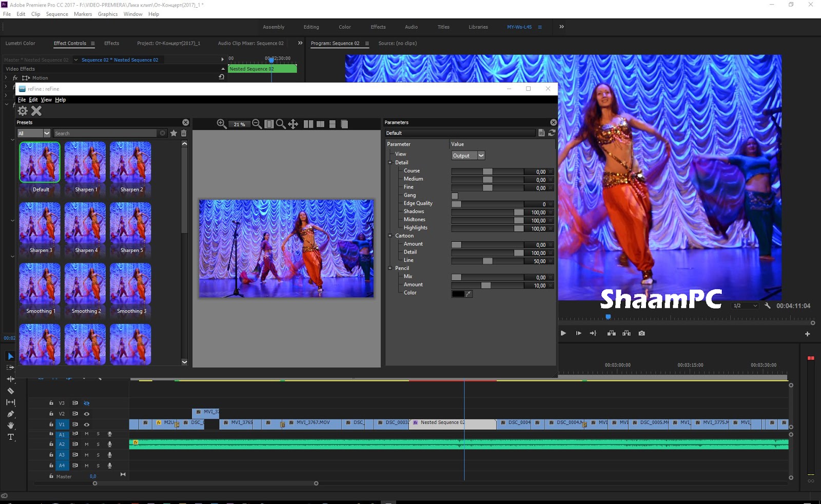Screen dimensions: 821x504
Task: Open the playback resolution 1/2 dropdown
Action: (745, 306)
